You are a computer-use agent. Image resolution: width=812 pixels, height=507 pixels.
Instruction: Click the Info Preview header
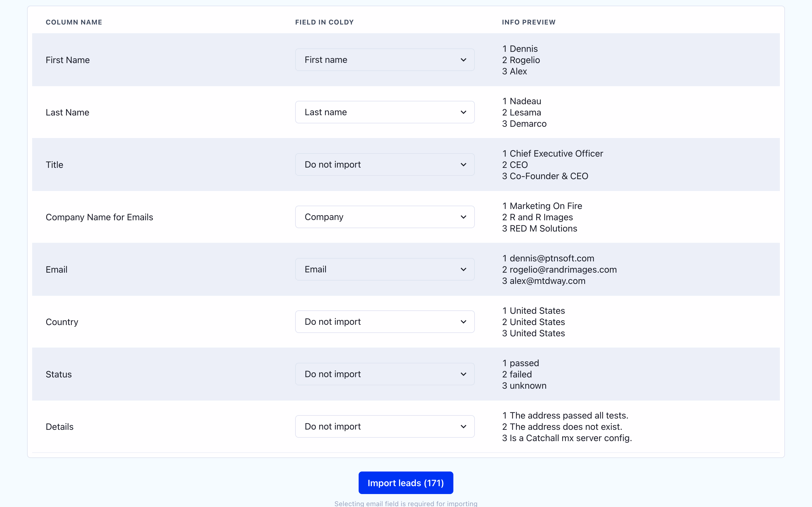pyautogui.click(x=528, y=22)
